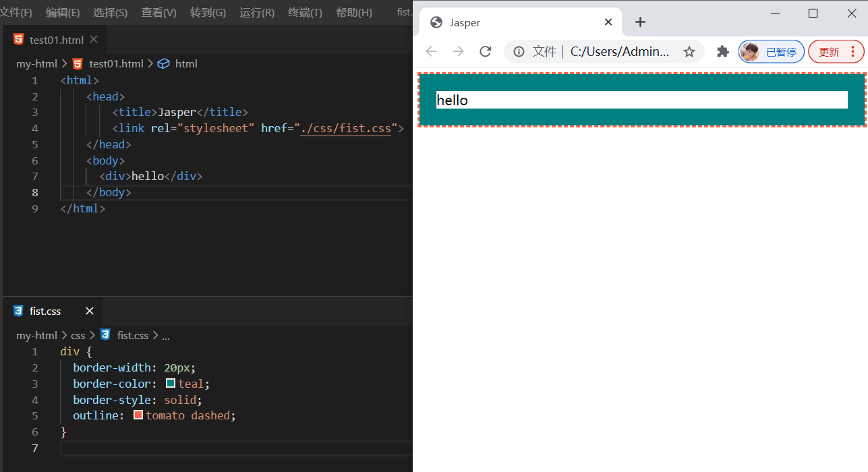
Task: Click my-html in the fist.css breadcrumb
Action: pyautogui.click(x=36, y=335)
